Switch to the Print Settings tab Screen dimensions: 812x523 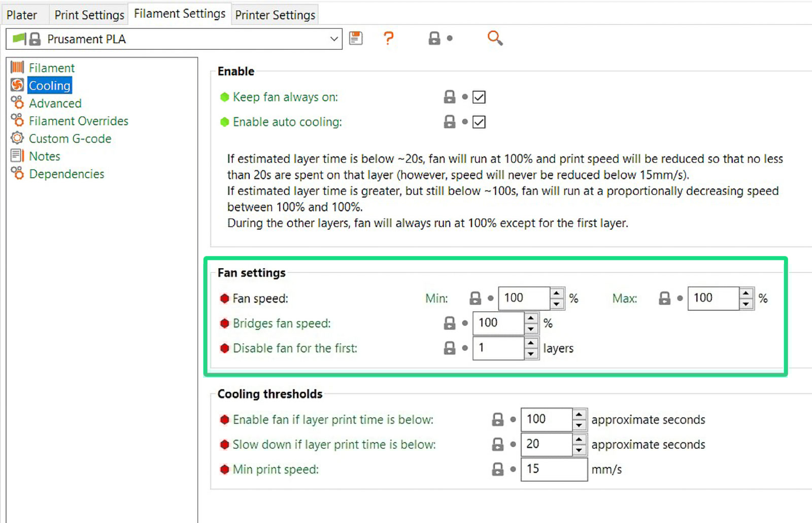pyautogui.click(x=89, y=15)
